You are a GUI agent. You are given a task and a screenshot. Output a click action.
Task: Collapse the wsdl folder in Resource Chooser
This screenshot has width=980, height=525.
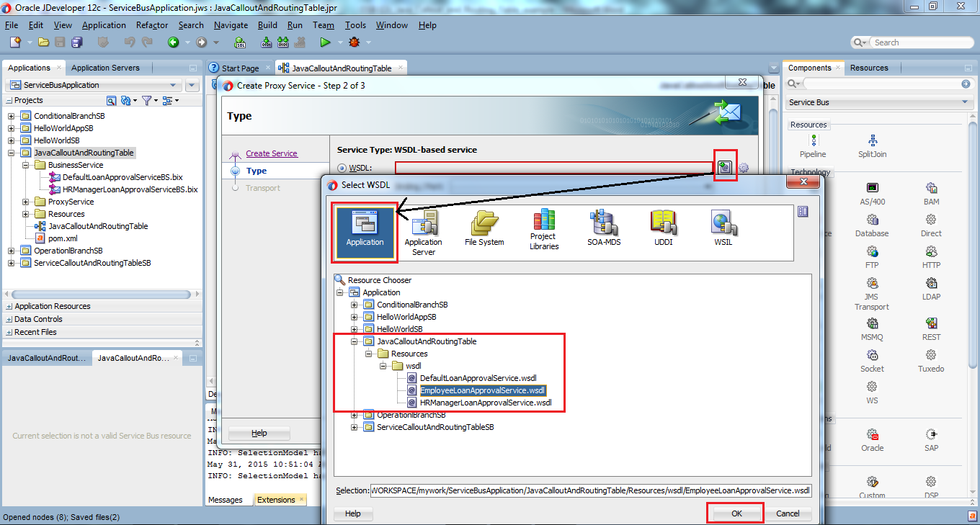[384, 366]
